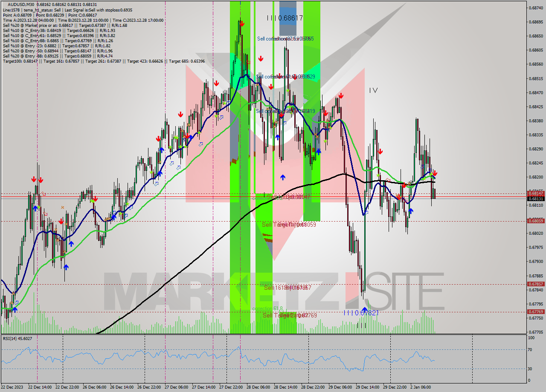Select the 'I I I 0.68617' wave label
The image size is (546, 392).
click(x=285, y=18)
